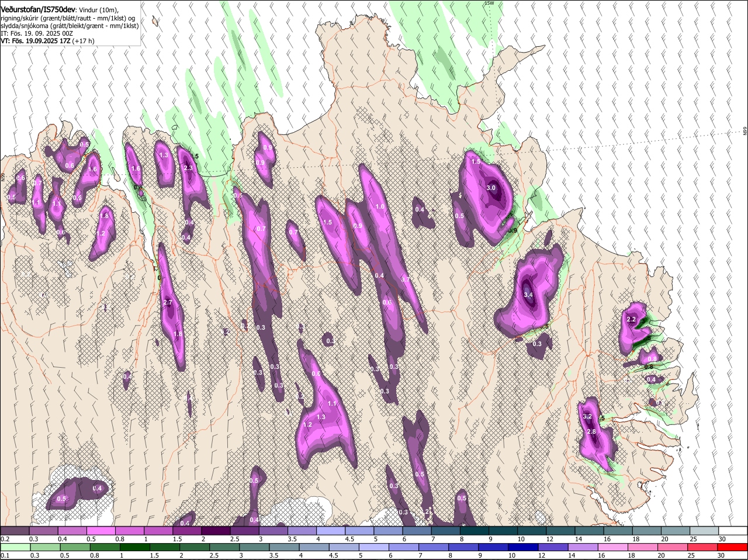The width and height of the screenshot is (748, 560).
Task: Select bright red swatch after 30
Action: pyautogui.click(x=733, y=548)
